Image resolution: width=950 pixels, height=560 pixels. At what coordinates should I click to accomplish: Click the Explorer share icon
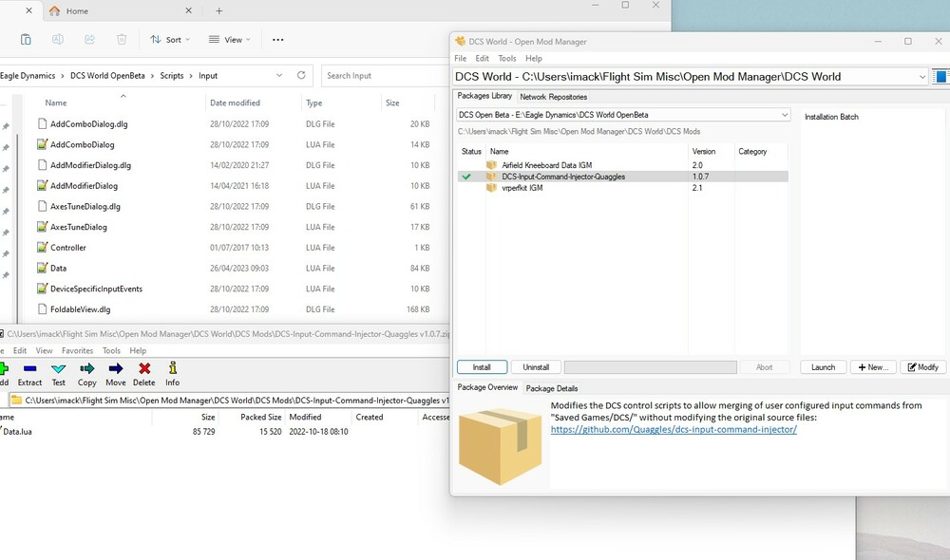89,39
